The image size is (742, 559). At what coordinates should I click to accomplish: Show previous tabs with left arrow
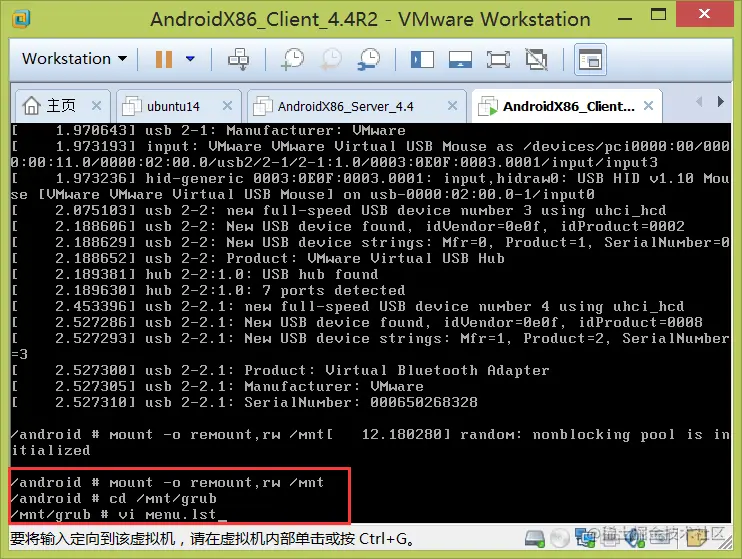[699, 101]
